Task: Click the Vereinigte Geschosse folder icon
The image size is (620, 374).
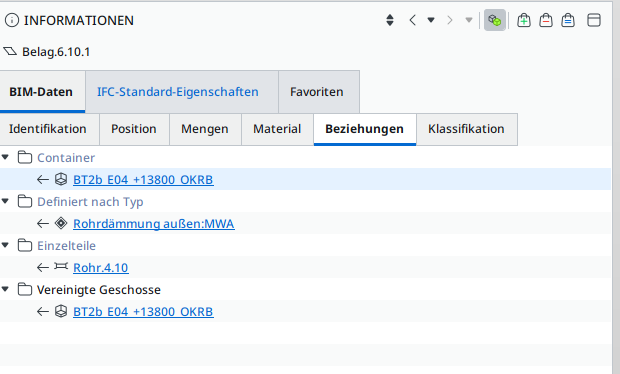Action: click(x=25, y=289)
